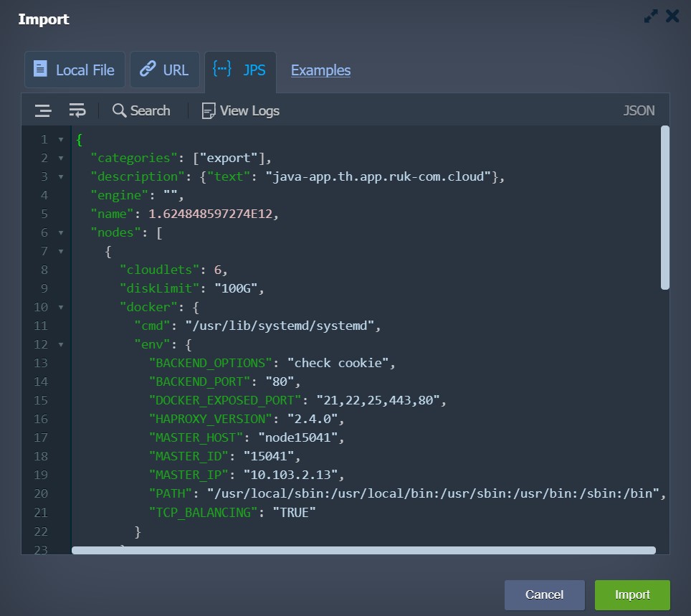The image size is (691, 616).
Task: Click the closing brace on line 22
Action: 138,531
